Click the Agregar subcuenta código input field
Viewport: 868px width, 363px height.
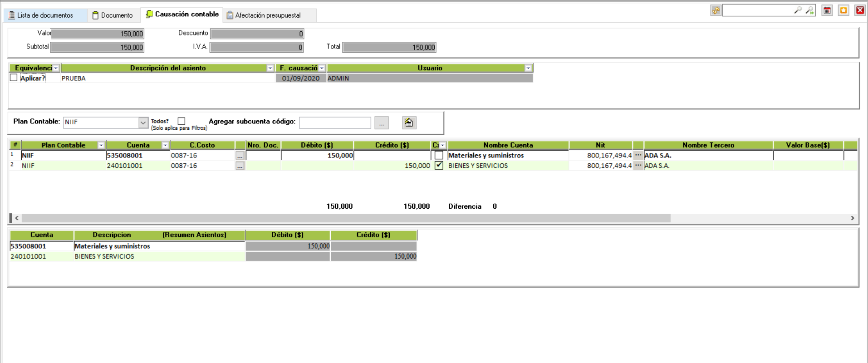click(335, 123)
